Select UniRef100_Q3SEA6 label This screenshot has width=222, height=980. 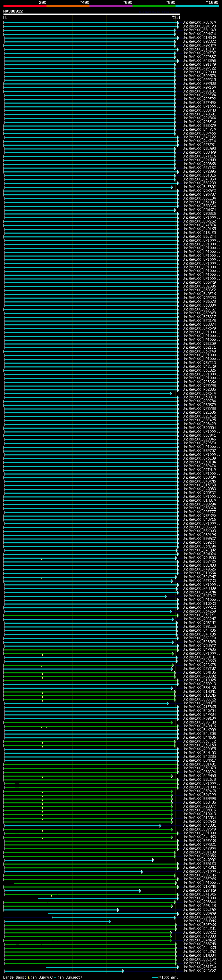coord(199,875)
